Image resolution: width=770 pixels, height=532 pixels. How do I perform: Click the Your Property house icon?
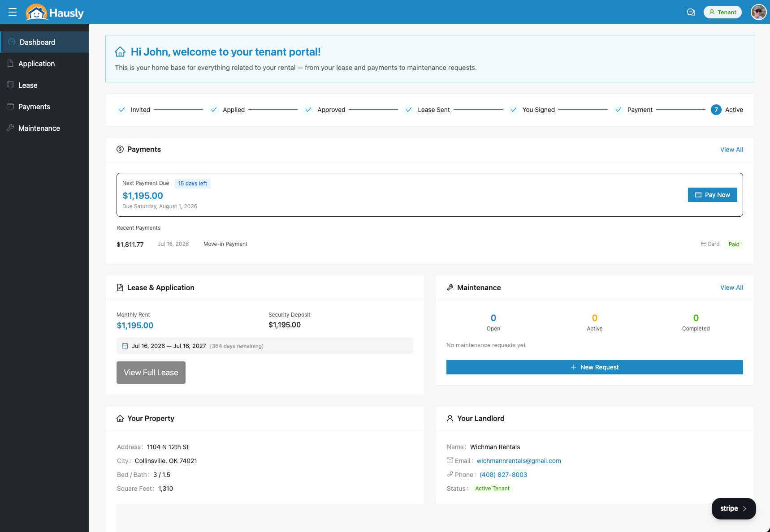coord(120,418)
